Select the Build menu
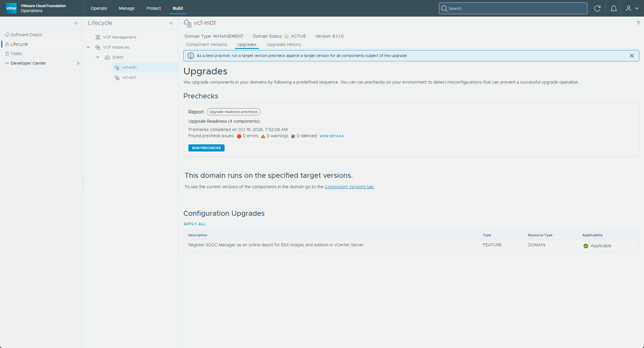Screen dimensions: 644x348 tap(178, 8)
